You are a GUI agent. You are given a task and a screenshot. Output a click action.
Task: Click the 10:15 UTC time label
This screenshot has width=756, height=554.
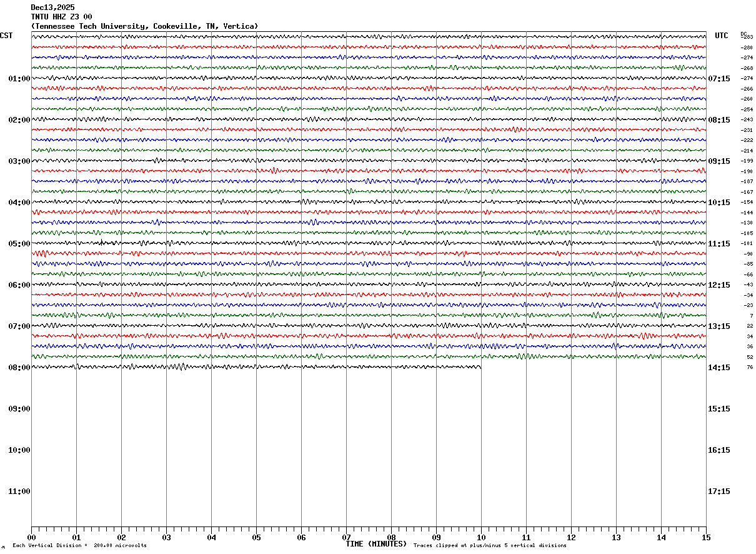pyautogui.click(x=719, y=203)
